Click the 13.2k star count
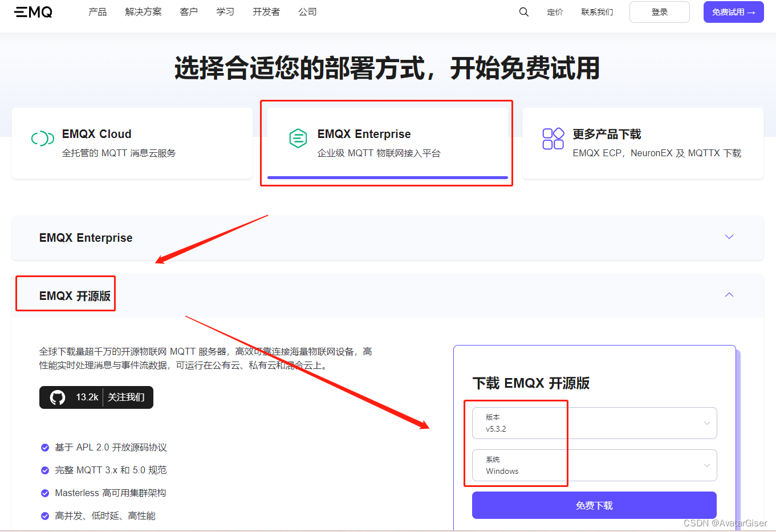The width and height of the screenshot is (776, 532). coord(87,397)
